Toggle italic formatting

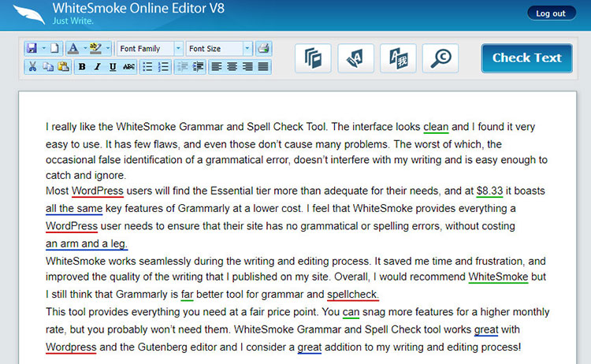pos(97,67)
